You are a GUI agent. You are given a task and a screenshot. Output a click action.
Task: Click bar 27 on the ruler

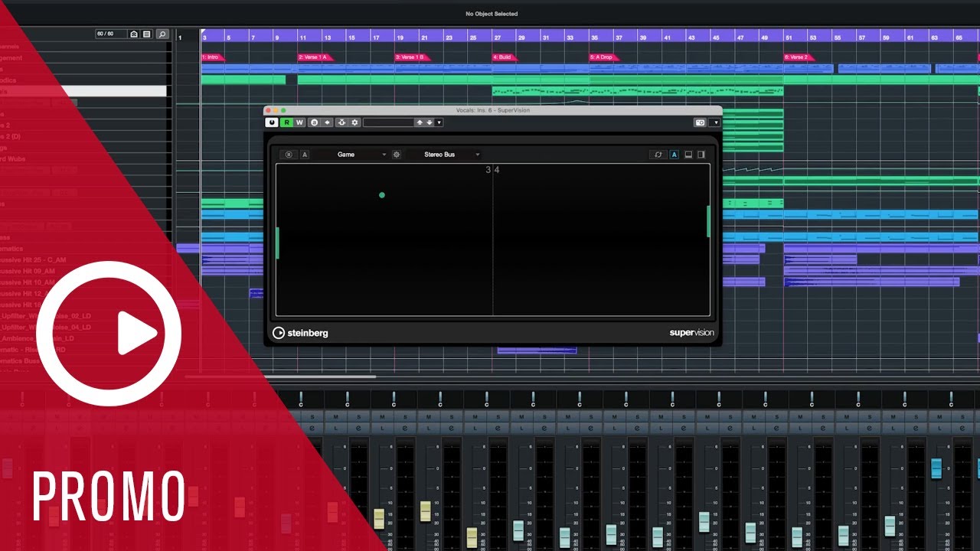click(497, 37)
